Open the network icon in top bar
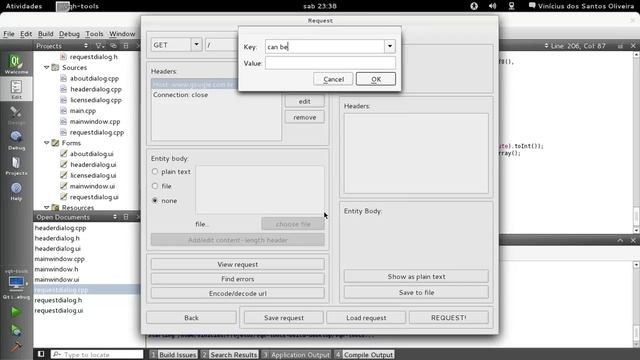The width and height of the screenshot is (640, 360). (511, 6)
